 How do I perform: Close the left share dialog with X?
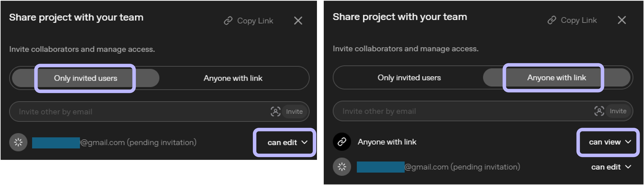[298, 21]
